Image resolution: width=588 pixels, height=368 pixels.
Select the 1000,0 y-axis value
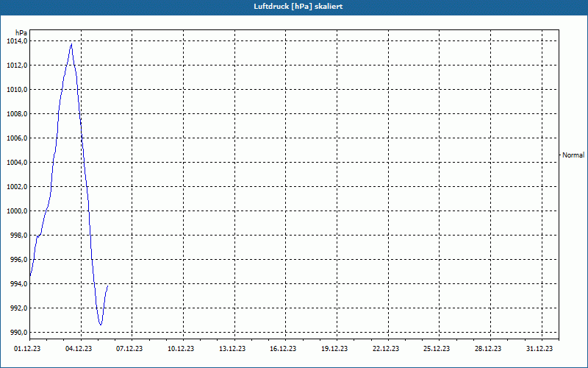click(x=17, y=211)
